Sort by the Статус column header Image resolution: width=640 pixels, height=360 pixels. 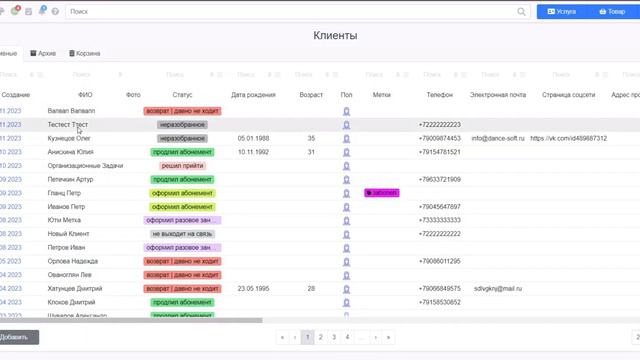pos(182,95)
